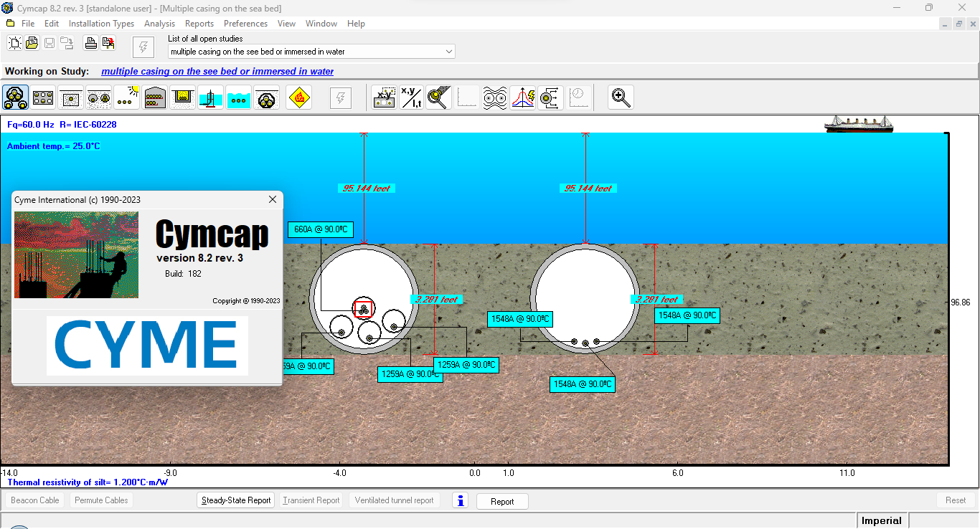Select the filled trough installation icon
This screenshot has height=529, width=980.
(x=183, y=97)
